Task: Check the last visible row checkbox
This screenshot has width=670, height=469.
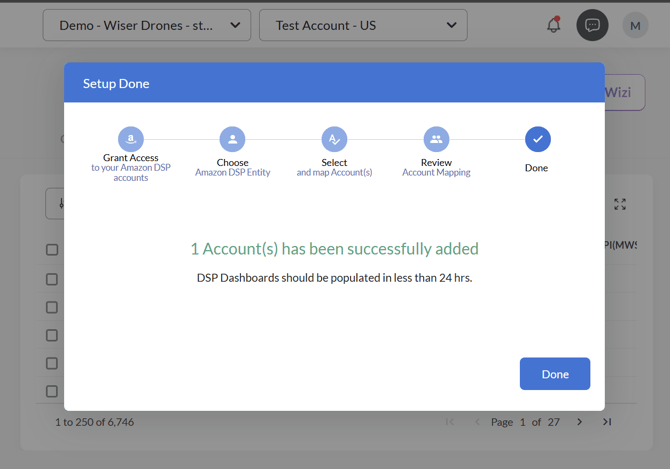Action: tap(52, 391)
